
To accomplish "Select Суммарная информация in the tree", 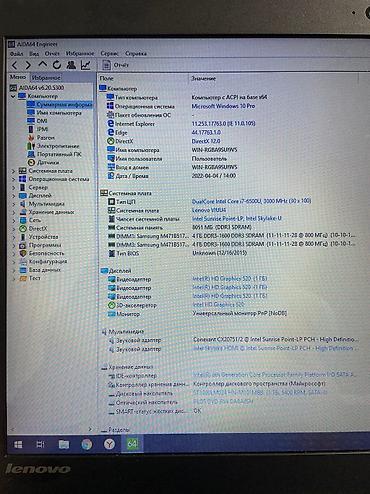I will click(x=64, y=105).
